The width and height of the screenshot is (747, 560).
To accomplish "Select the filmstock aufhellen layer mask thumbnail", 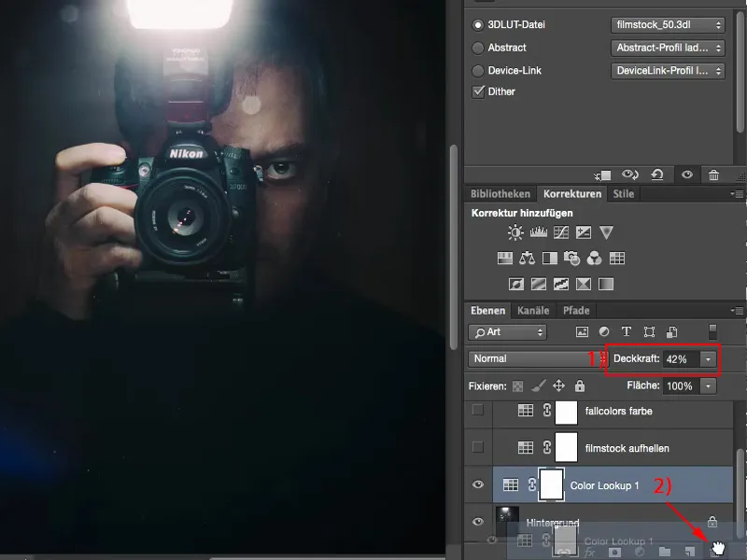I will click(x=566, y=447).
